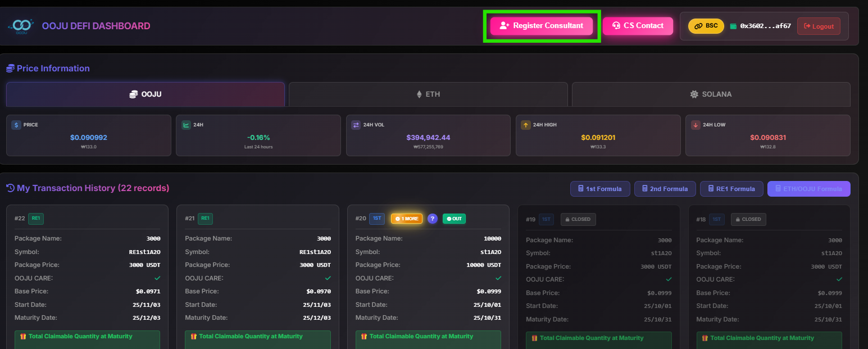Screen dimensions: 868x349
Task: Switch to the ETH price tab
Action: coord(428,94)
